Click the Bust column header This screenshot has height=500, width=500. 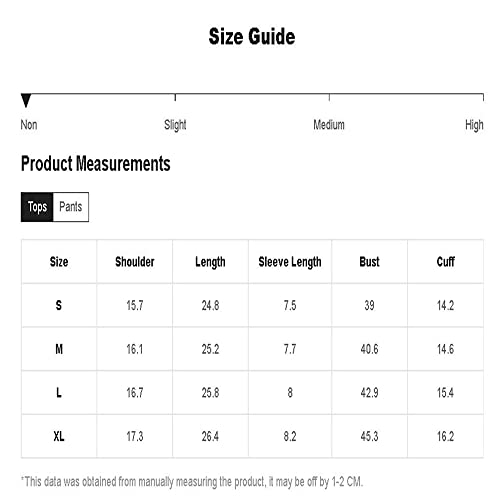[369, 262]
